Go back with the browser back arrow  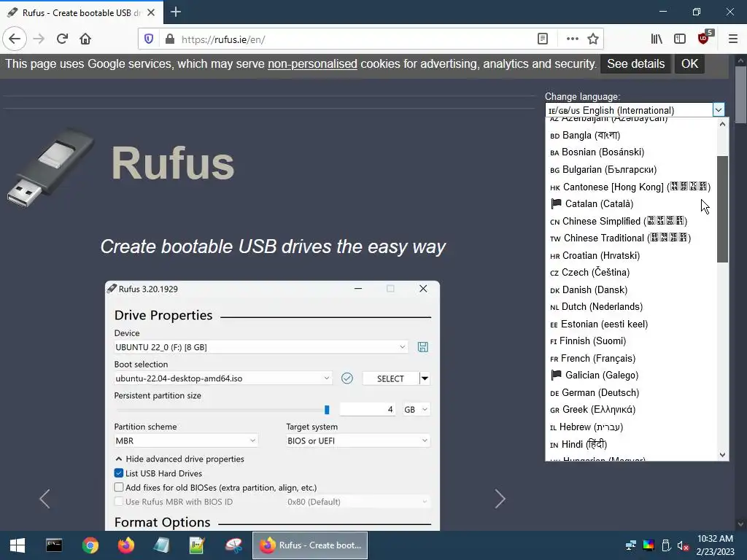15,39
